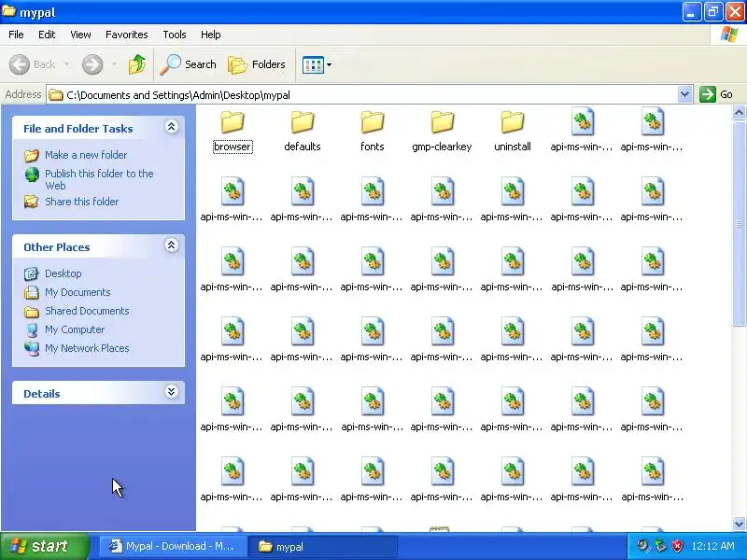Click the system tray clock
Image resolution: width=747 pixels, height=560 pixels.
(x=712, y=546)
